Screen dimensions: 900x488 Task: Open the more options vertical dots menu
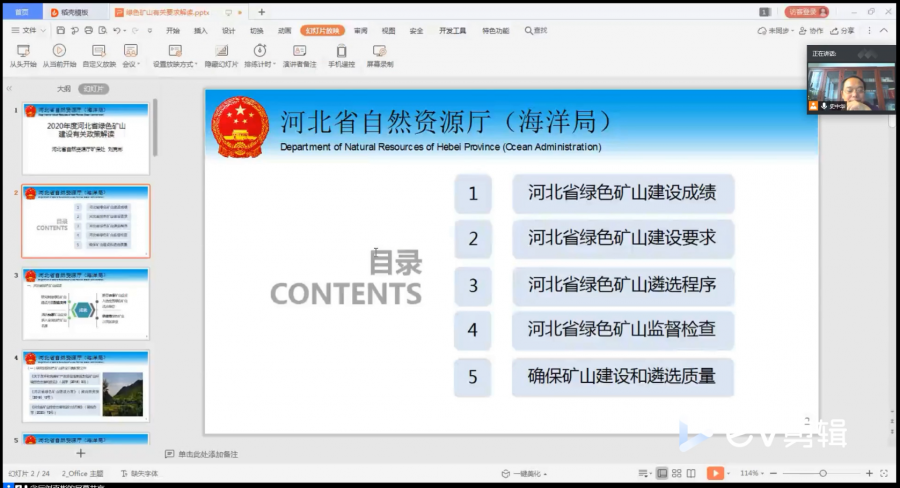(869, 30)
